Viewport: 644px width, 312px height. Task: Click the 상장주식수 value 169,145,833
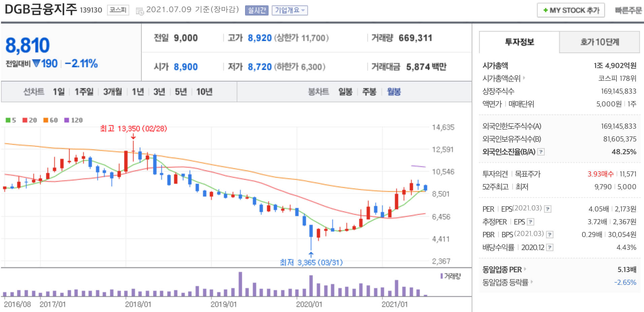tap(619, 91)
